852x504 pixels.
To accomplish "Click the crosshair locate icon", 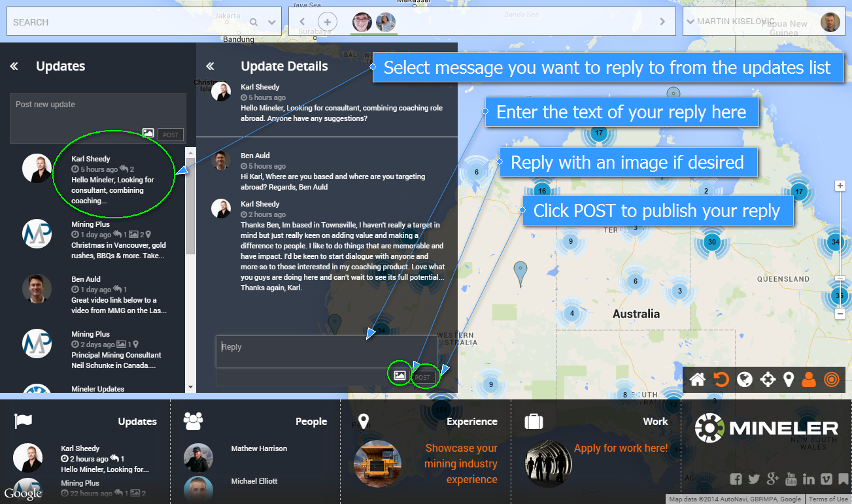I will 768,380.
